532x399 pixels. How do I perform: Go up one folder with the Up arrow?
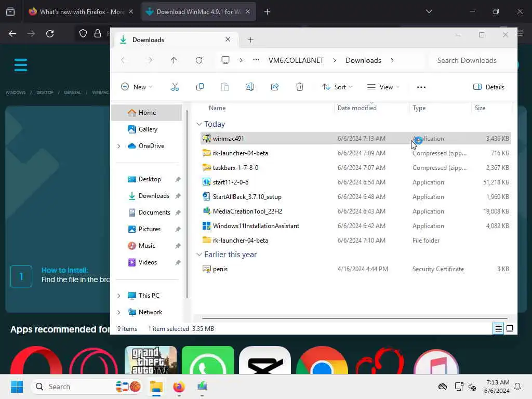click(174, 60)
